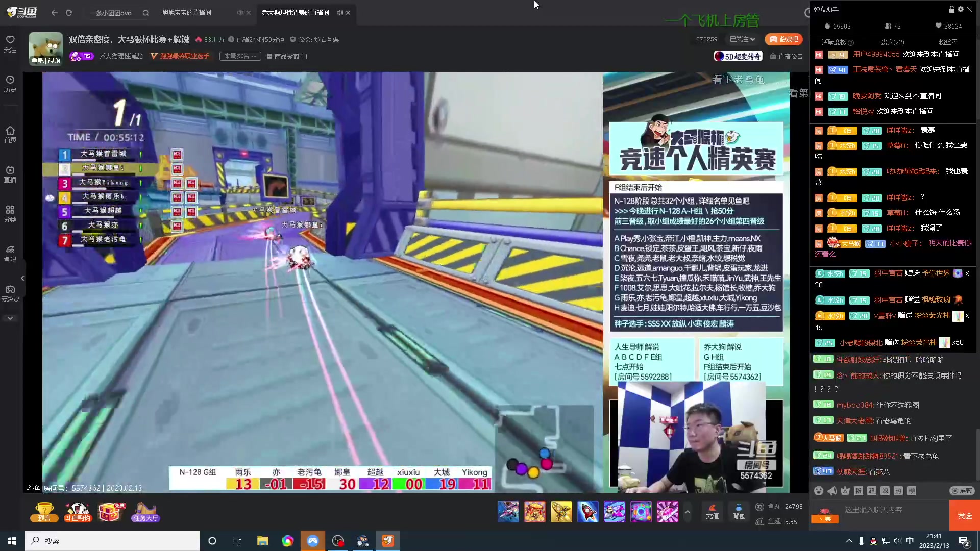Open the 5D超变传奇 banner

[738, 56]
